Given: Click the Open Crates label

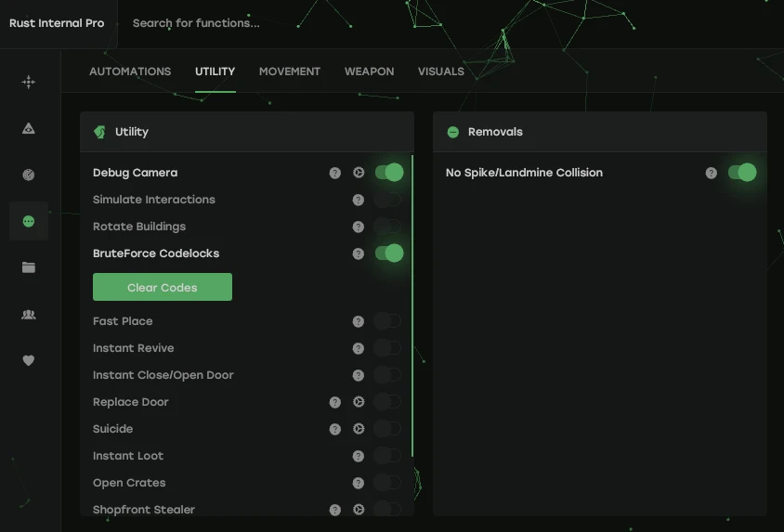Looking at the screenshot, I should coord(129,483).
